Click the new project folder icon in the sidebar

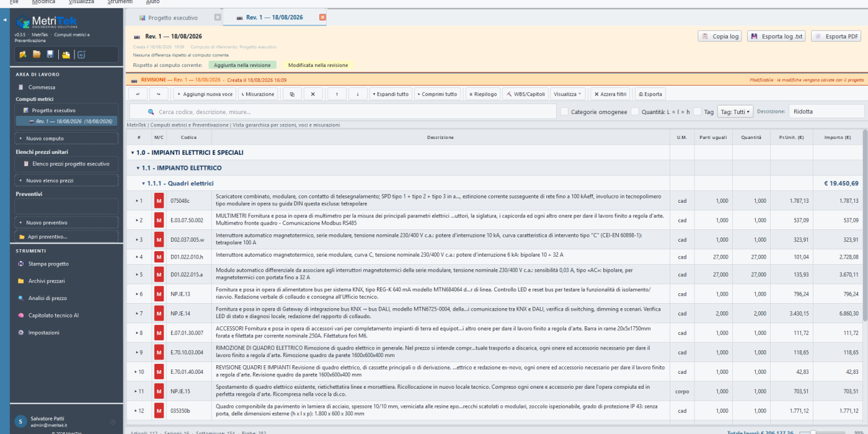coord(23,55)
